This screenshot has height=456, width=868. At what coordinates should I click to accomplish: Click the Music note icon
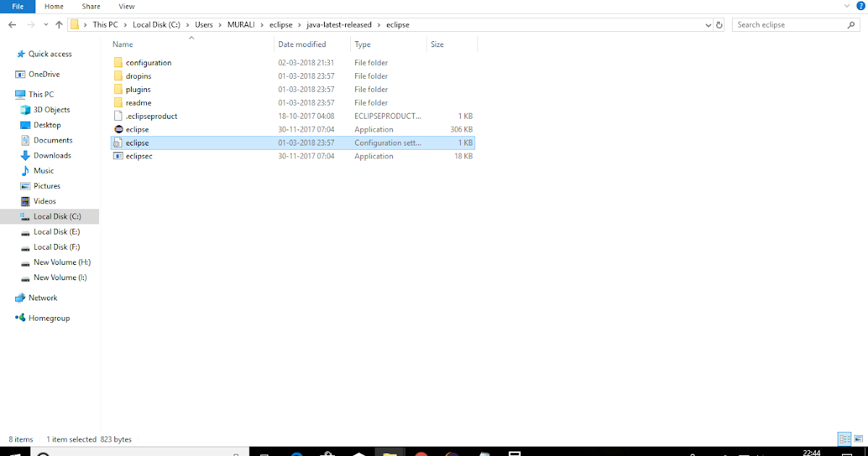(x=26, y=171)
